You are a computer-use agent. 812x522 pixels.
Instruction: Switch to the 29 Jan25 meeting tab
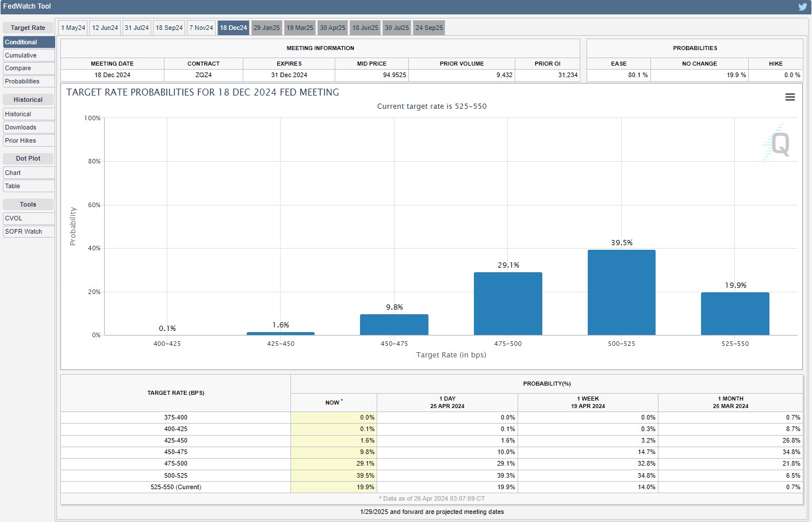[x=266, y=28]
